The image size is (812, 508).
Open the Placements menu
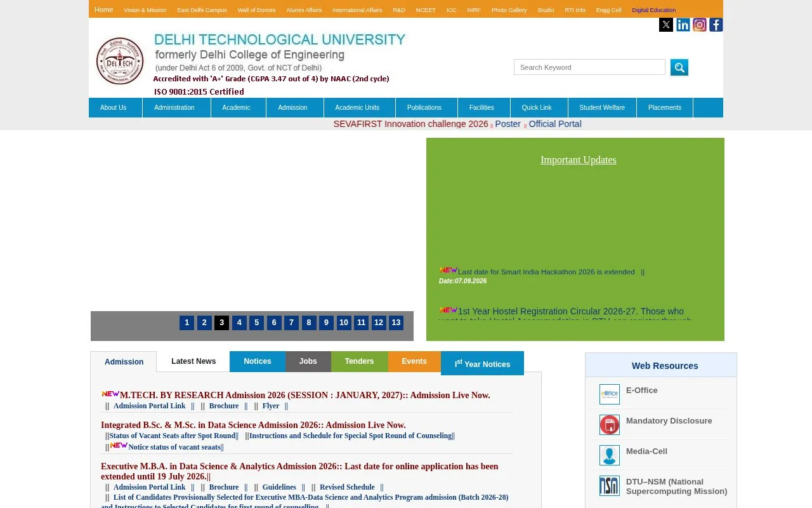pyautogui.click(x=665, y=108)
